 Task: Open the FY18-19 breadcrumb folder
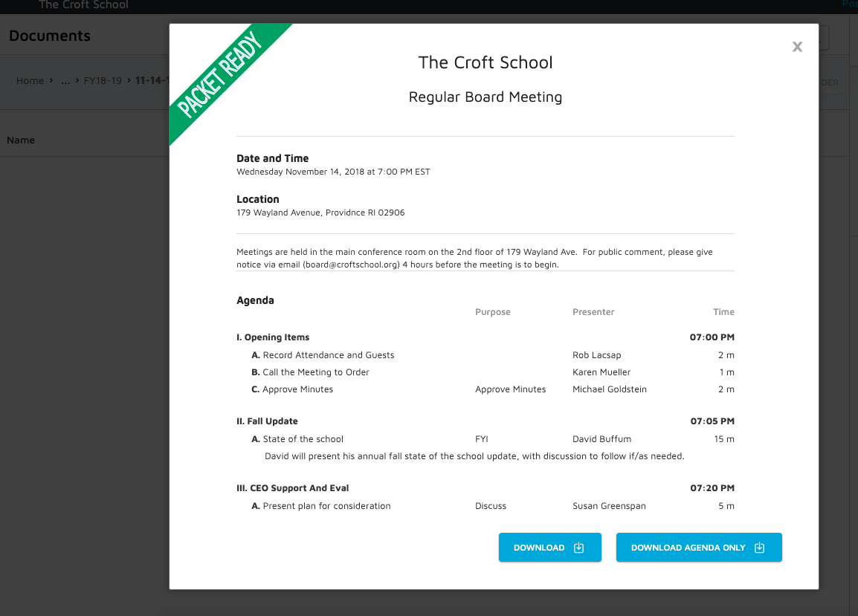[103, 80]
